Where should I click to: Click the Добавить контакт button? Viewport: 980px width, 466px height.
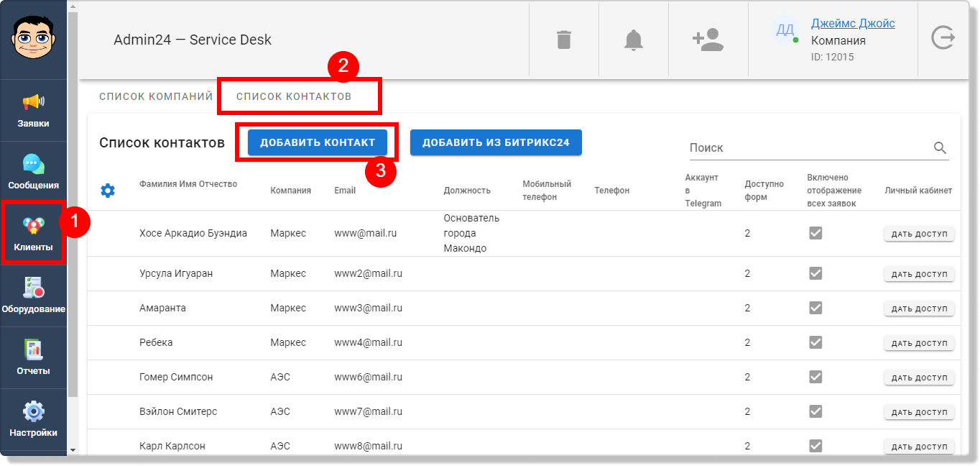(318, 142)
